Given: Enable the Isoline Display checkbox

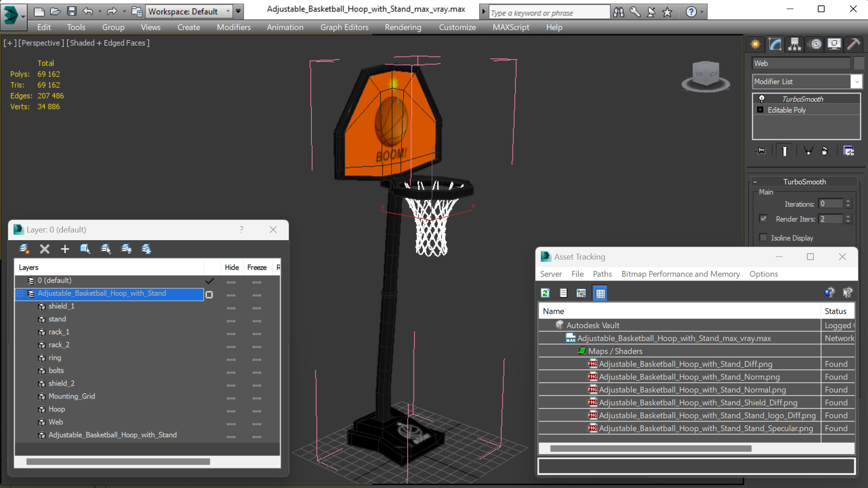Looking at the screenshot, I should coord(764,237).
